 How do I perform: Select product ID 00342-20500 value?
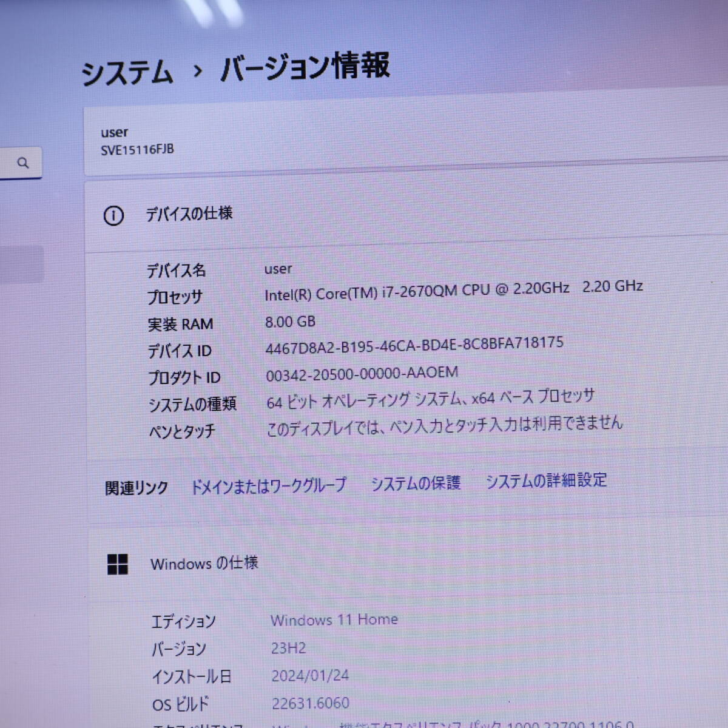click(x=362, y=374)
